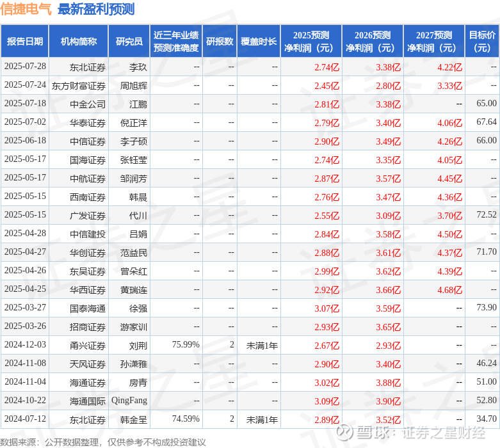Click 4.26亿 forecast in 中信证券 row
Image resolution: width=500 pixels, height=448 pixels.
click(x=449, y=141)
